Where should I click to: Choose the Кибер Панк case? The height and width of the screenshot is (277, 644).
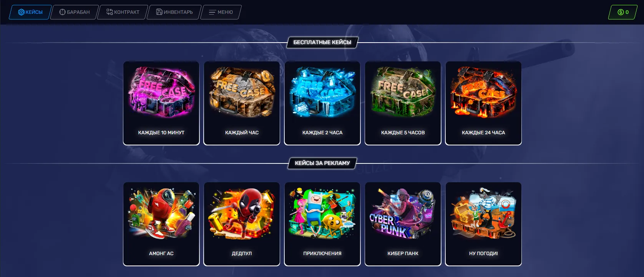pyautogui.click(x=403, y=224)
